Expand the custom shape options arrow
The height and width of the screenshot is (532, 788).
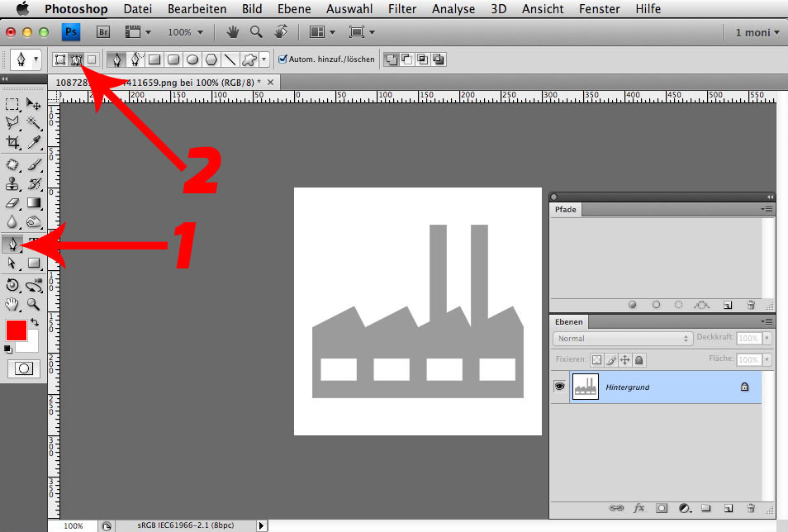(263, 59)
